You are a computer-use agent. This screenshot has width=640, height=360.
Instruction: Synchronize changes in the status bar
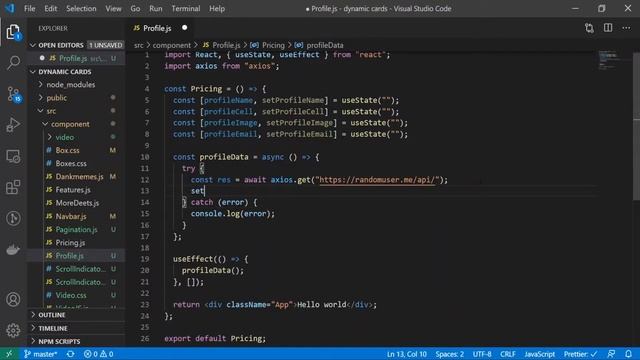click(x=71, y=354)
